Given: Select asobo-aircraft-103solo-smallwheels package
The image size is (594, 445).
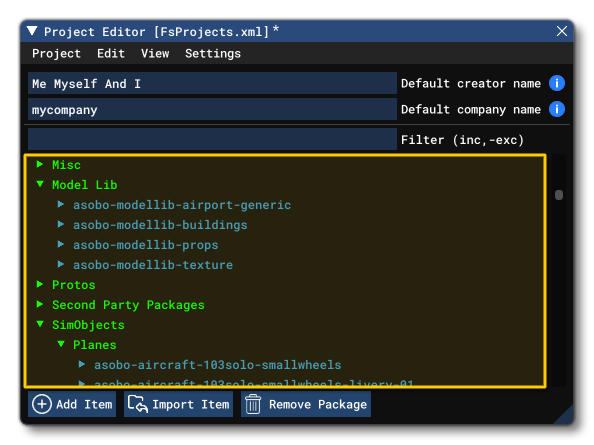Looking at the screenshot, I should 218,365.
